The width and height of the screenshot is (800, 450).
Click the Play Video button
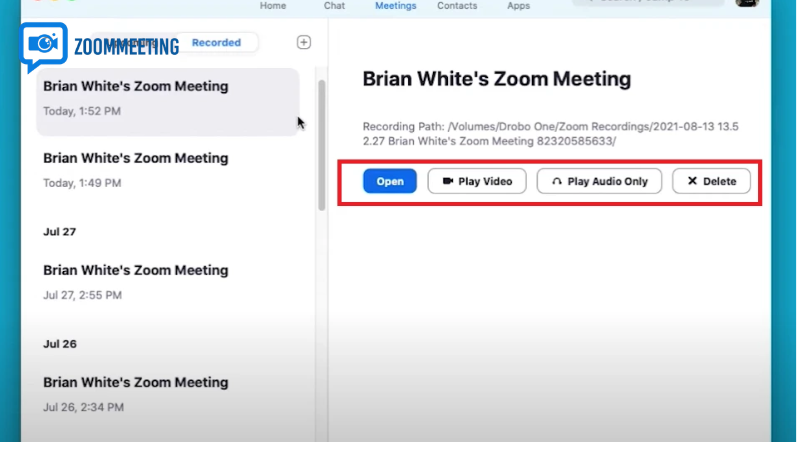click(x=477, y=181)
